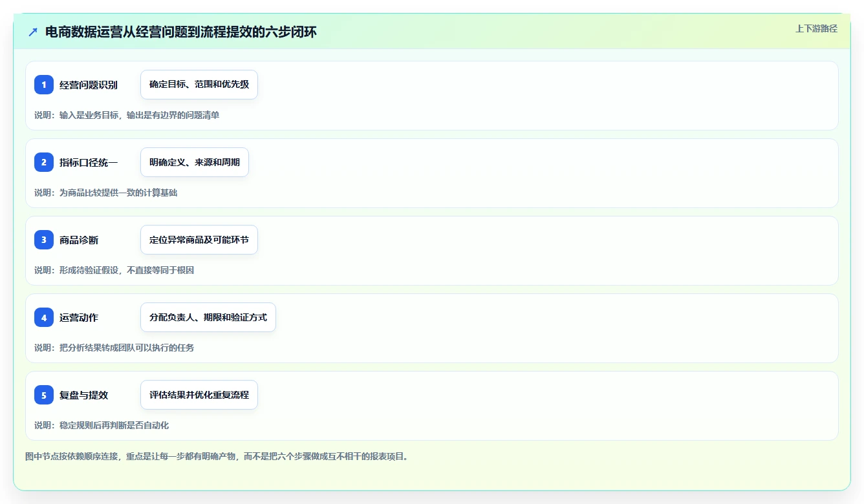
Task: Click the footer paragraph starting 图中节点按依赖顺序连接
Action: pyautogui.click(x=217, y=456)
